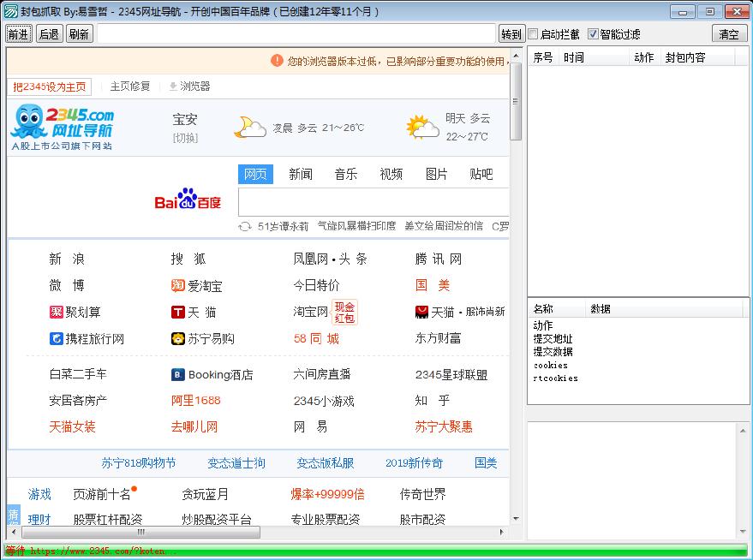Click the page scroll up arrow
This screenshot has height=560, width=753.
click(x=516, y=56)
